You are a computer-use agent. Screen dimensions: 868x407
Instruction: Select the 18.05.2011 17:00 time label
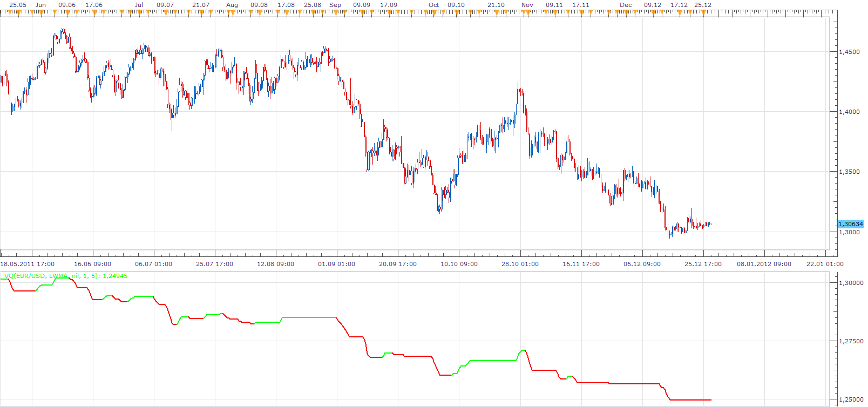pos(27,264)
